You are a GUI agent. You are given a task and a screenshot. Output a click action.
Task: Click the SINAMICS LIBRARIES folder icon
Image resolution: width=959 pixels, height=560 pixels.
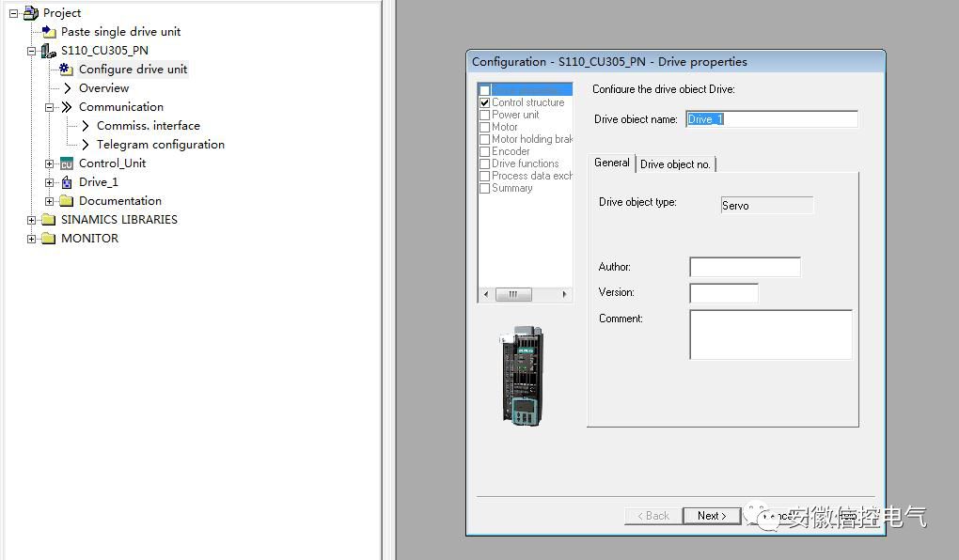(48, 220)
